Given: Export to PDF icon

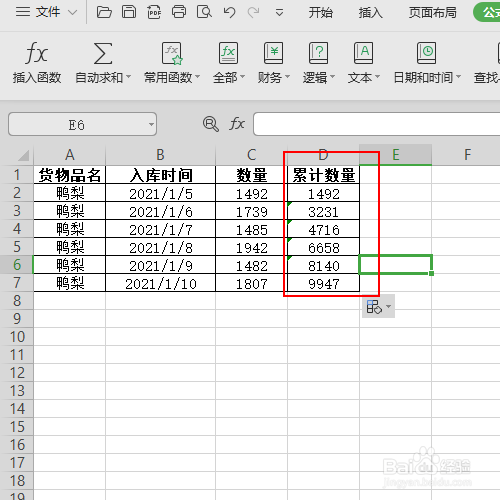Looking at the screenshot, I should coord(154,12).
